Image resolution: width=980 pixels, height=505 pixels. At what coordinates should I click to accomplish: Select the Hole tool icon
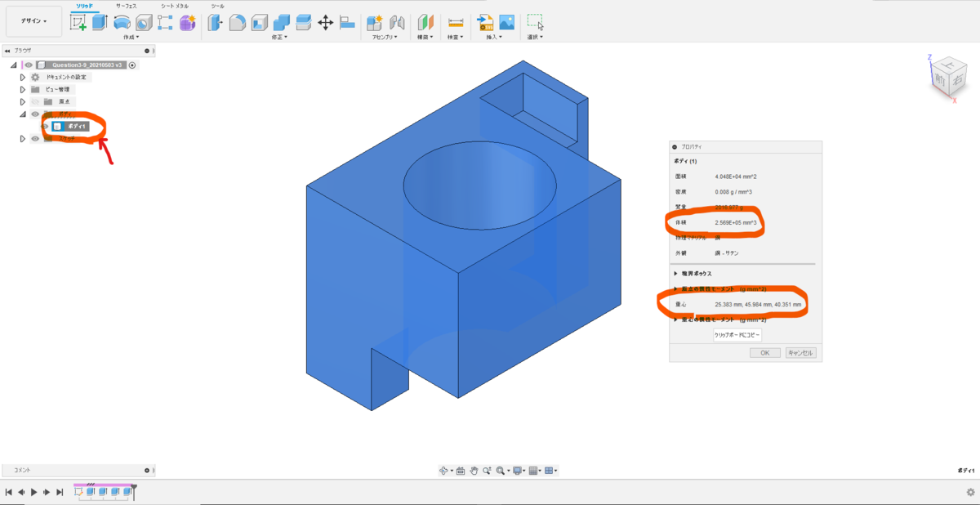click(144, 23)
